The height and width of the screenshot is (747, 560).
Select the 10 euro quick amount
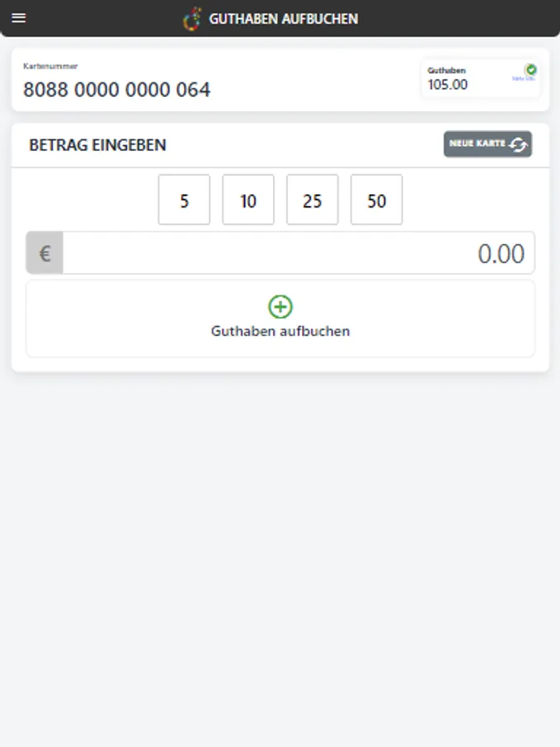(x=248, y=200)
